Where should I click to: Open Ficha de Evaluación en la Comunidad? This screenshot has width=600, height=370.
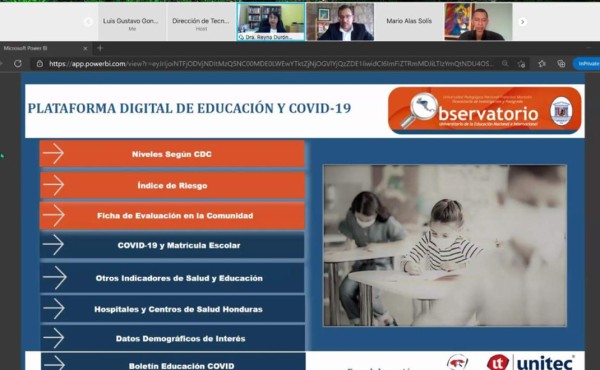(x=172, y=215)
